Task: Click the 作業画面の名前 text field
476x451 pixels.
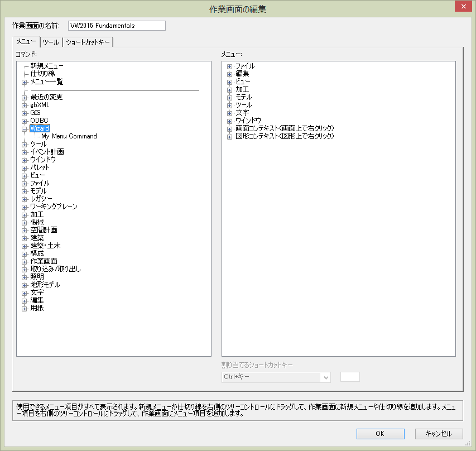Action: pos(117,26)
